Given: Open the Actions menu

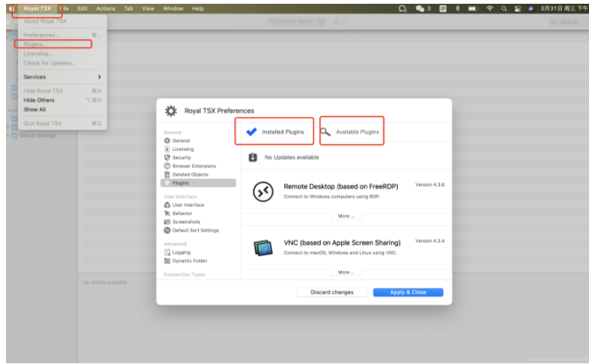Looking at the screenshot, I should [106, 8].
